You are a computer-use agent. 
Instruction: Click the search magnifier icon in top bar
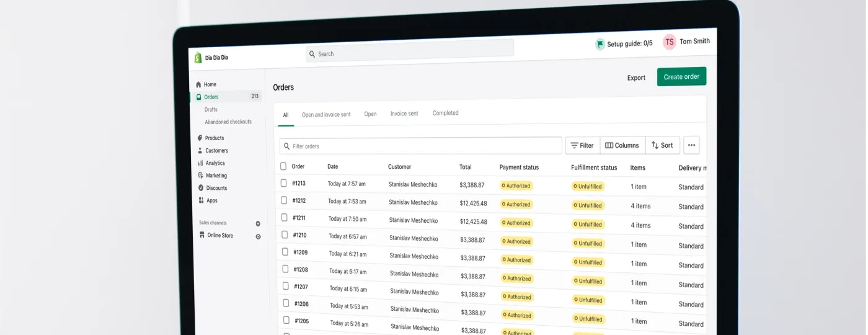point(312,54)
